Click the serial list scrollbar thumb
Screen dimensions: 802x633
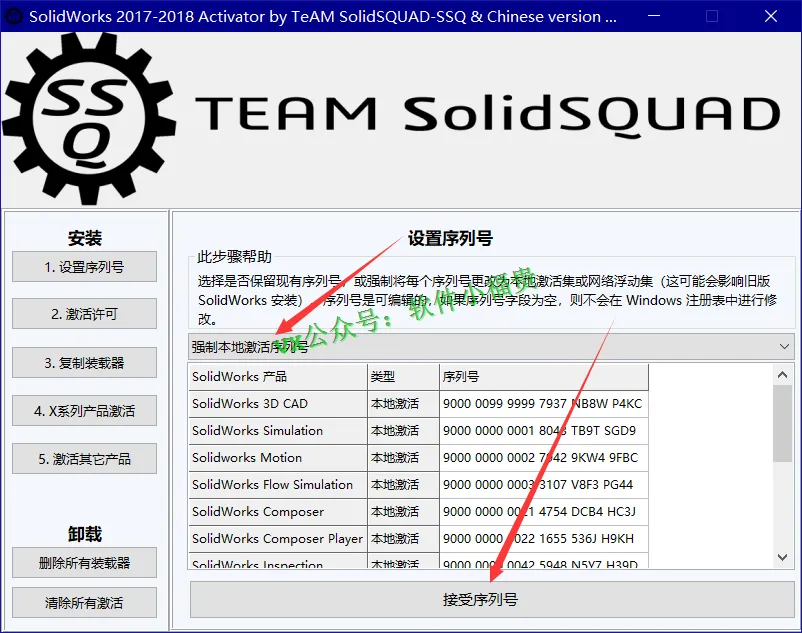coord(782,423)
